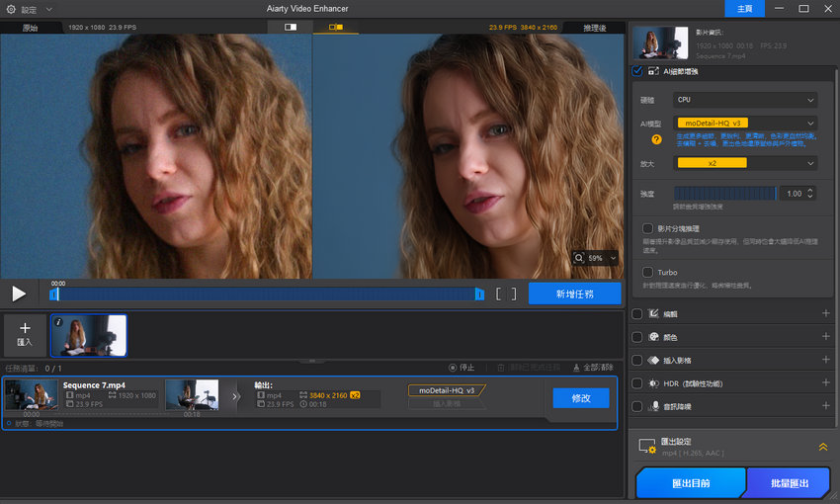Open the 設定 settings gear menu
This screenshot has height=504, width=840.
[x=12, y=9]
